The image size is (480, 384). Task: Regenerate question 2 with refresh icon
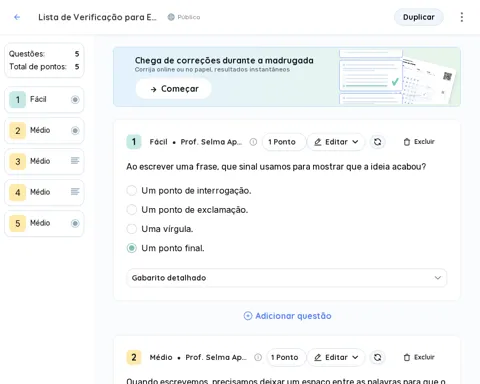coord(377,357)
